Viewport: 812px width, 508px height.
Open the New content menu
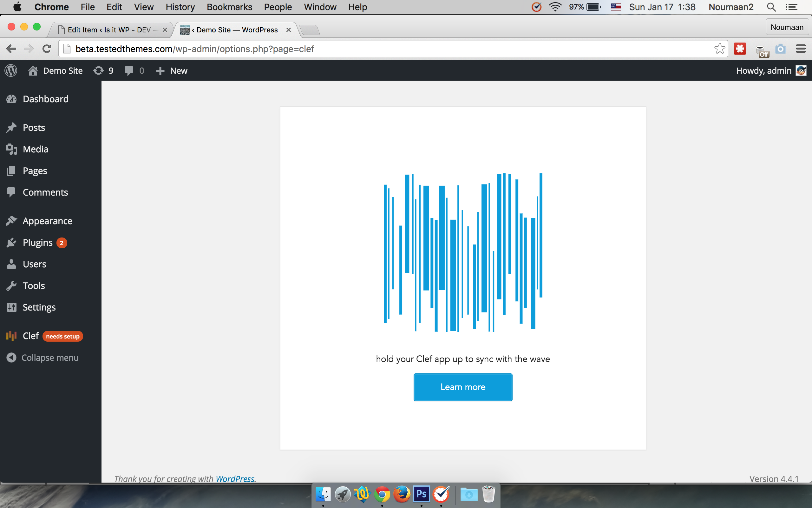pyautogui.click(x=172, y=70)
